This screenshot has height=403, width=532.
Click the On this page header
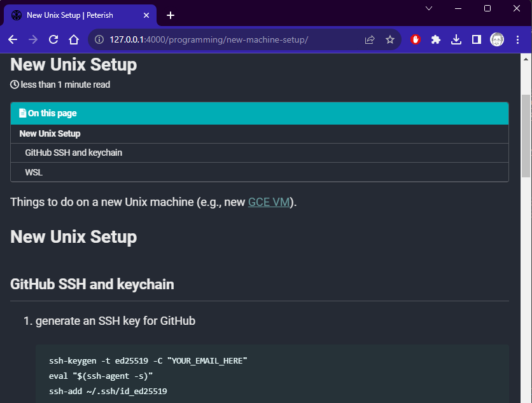pos(260,113)
